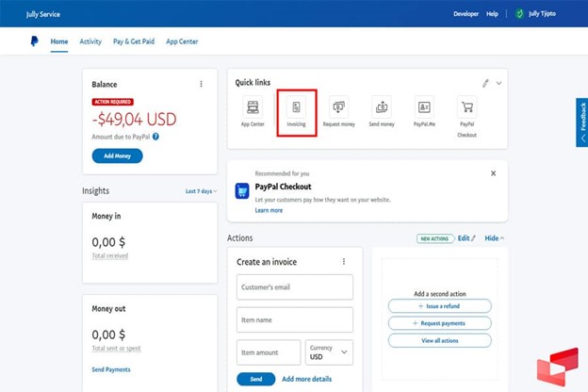This screenshot has width=588, height=392.
Task: Open the App Center quick link icon
Action: pos(252,107)
